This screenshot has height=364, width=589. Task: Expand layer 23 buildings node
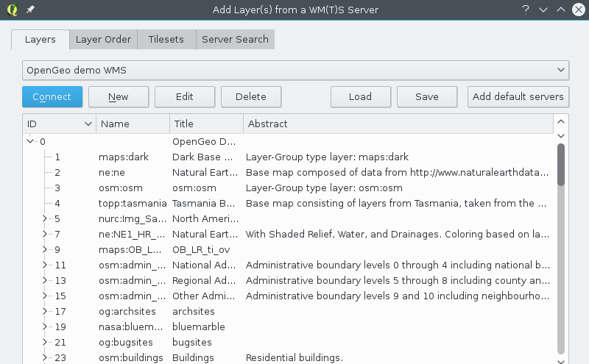[45, 357]
